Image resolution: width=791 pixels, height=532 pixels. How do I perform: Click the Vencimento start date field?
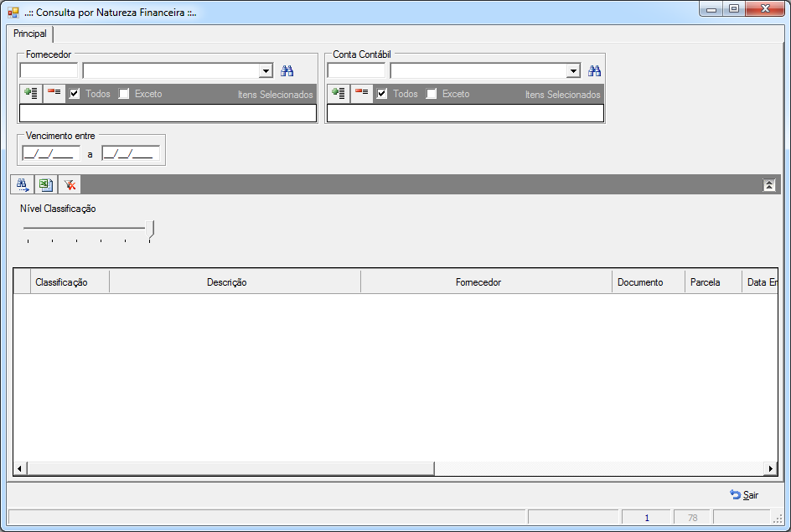(x=51, y=153)
